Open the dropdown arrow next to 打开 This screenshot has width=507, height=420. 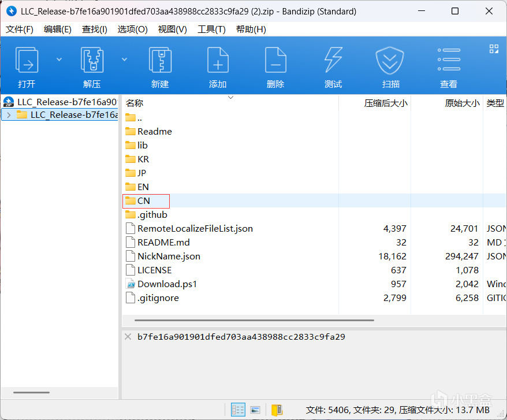[x=59, y=60]
